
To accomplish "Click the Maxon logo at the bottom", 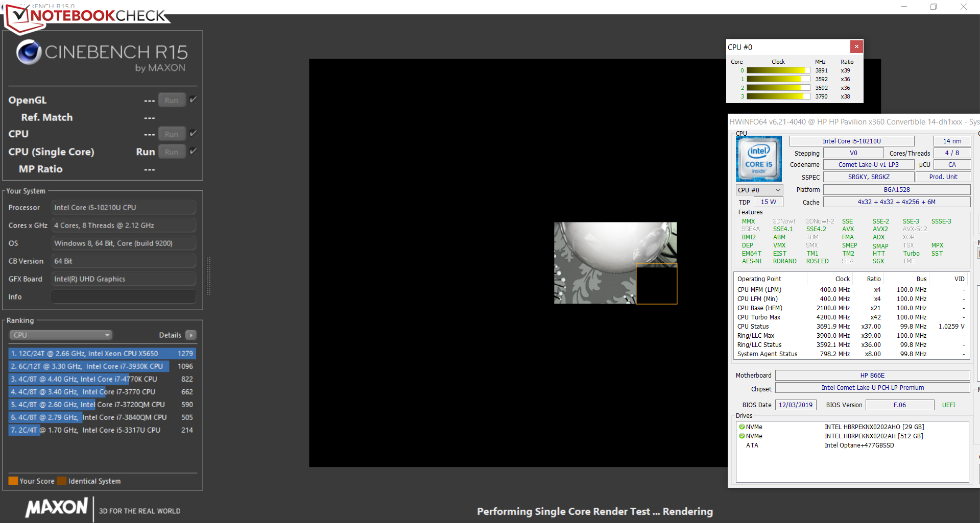I will point(57,508).
